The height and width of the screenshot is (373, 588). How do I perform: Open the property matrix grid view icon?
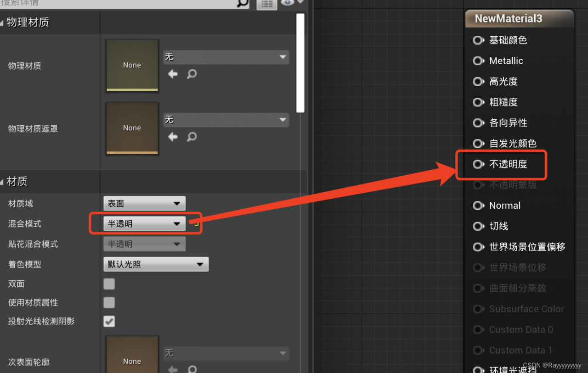[266, 4]
